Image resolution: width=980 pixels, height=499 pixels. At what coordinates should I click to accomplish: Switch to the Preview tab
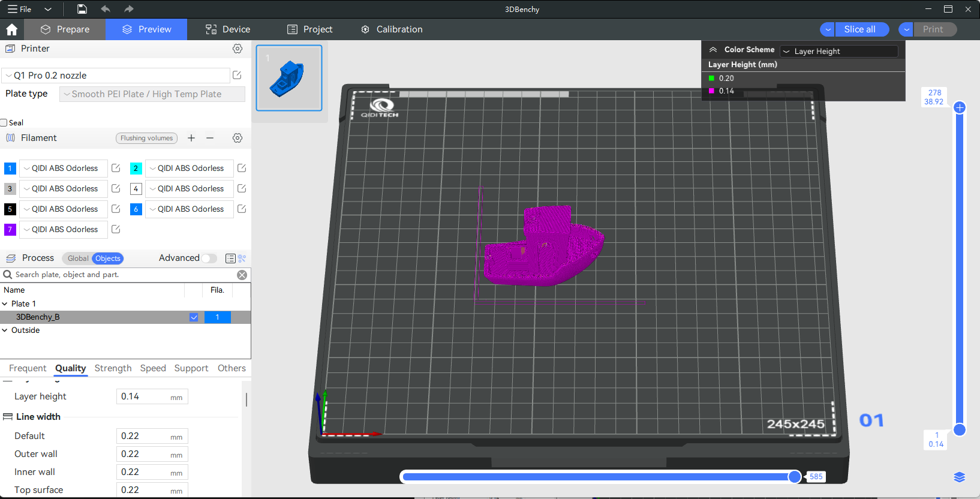[x=146, y=29]
